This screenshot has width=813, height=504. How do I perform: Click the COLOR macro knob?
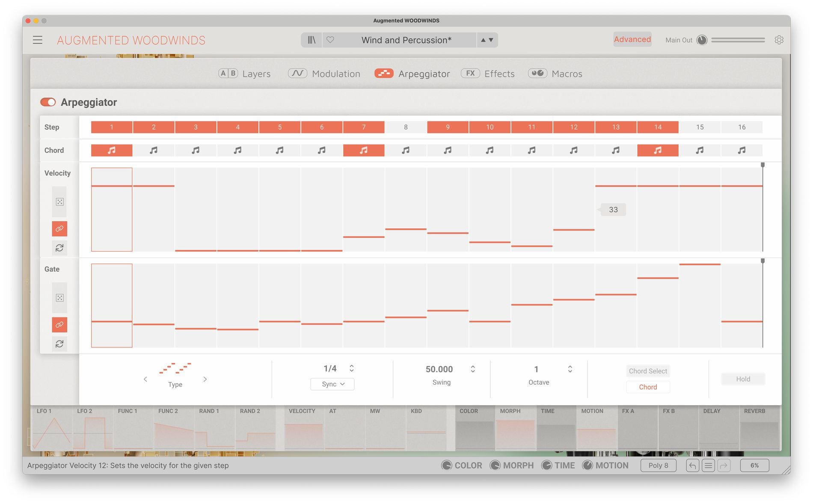click(446, 465)
